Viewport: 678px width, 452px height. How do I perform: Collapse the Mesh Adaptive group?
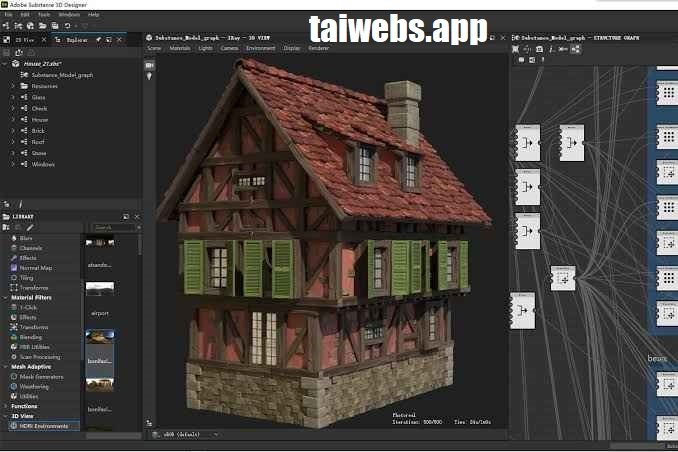point(5,367)
